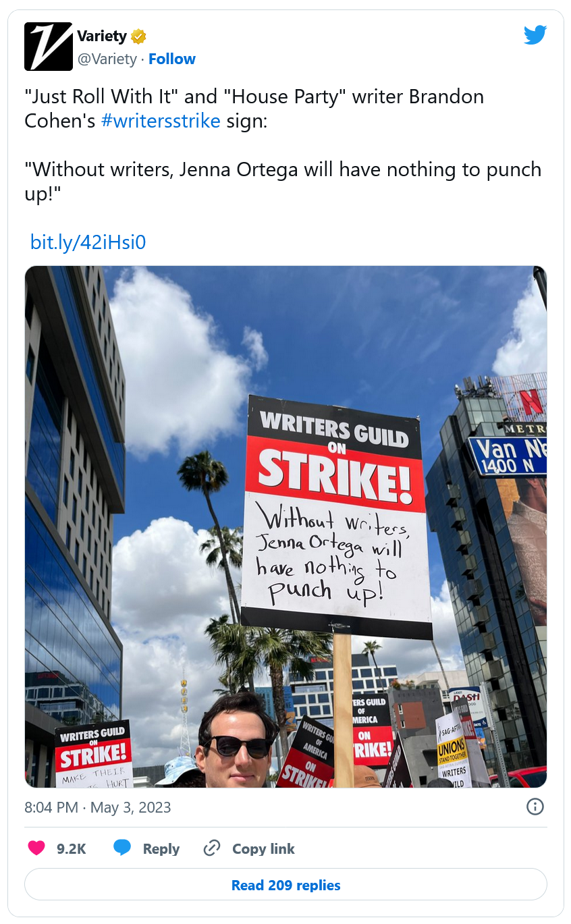
Task: Click the 8:04 PM May 3, 2023 timestamp
Action: click(x=98, y=807)
